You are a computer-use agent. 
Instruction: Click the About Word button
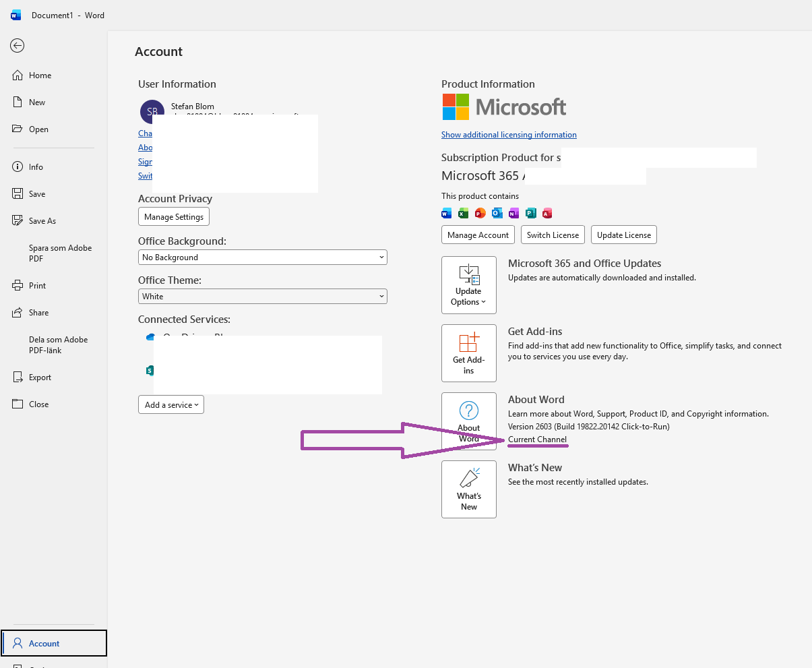point(469,421)
